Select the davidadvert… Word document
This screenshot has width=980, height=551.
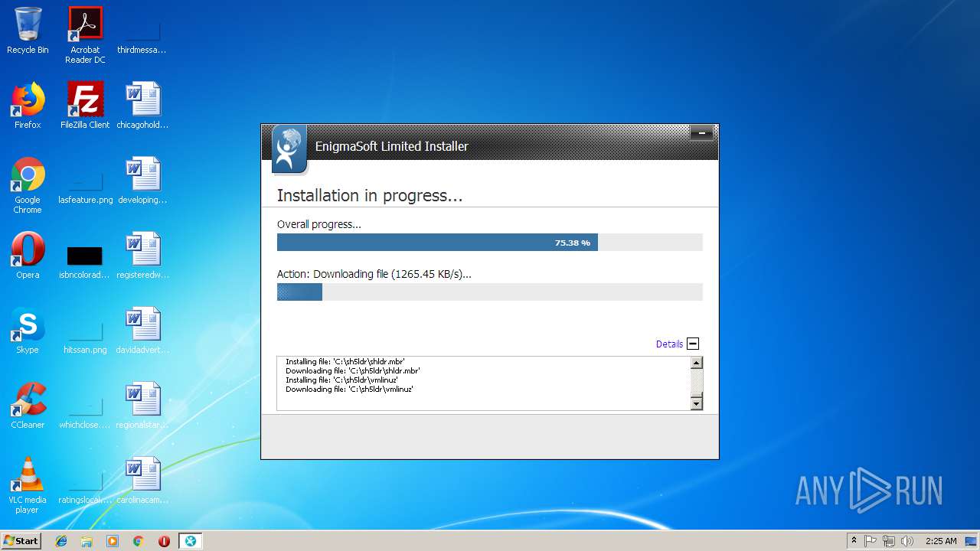pos(142,331)
